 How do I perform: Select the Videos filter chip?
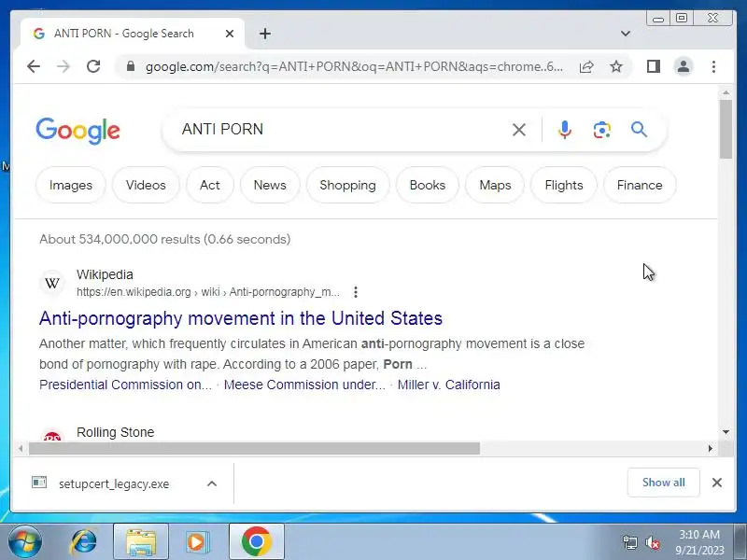[146, 185]
